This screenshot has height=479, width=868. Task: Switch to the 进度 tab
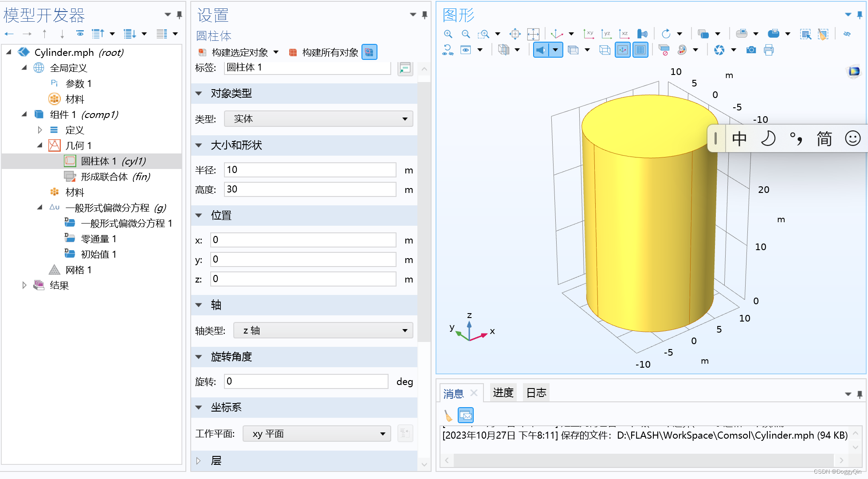coord(503,393)
